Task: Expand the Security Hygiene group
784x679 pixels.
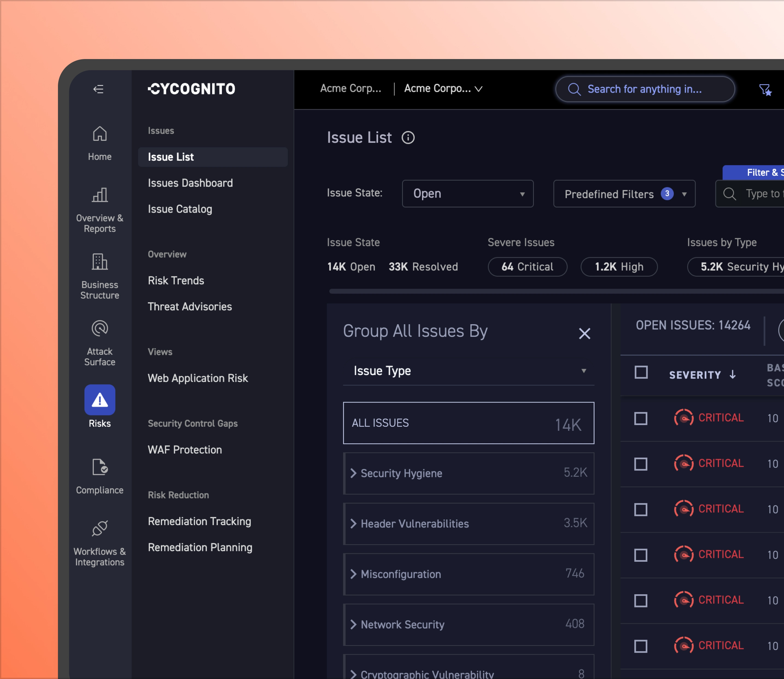Action: pos(468,473)
